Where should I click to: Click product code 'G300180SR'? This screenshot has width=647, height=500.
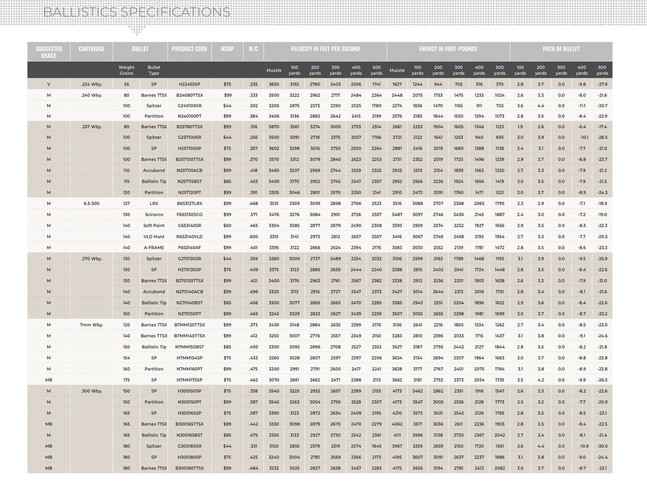coord(189,446)
